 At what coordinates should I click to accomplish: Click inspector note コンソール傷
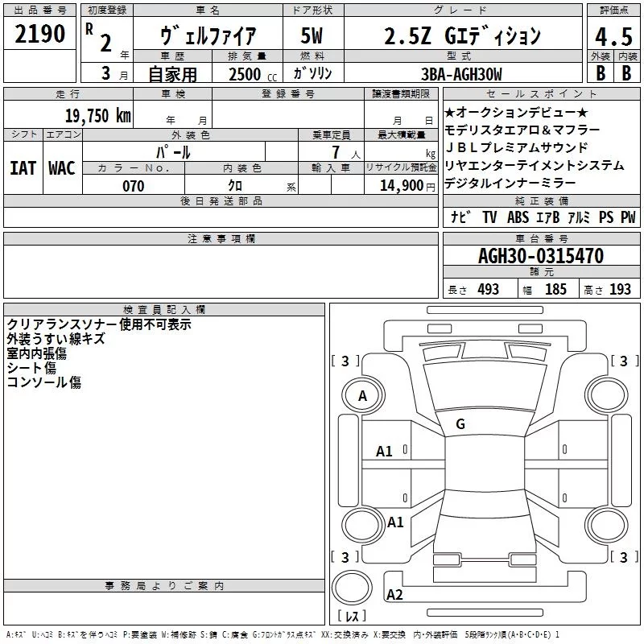coord(44,382)
